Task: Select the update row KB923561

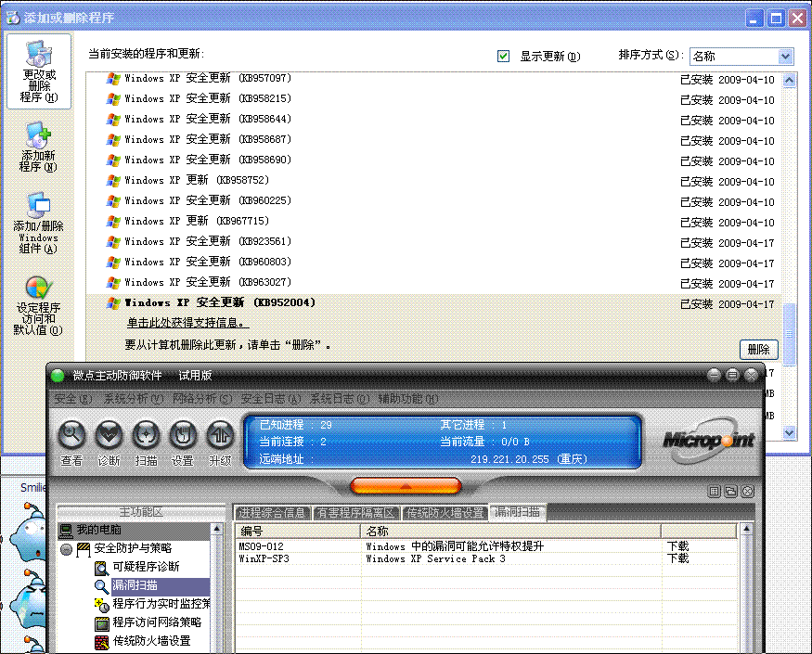Action: [x=434, y=242]
